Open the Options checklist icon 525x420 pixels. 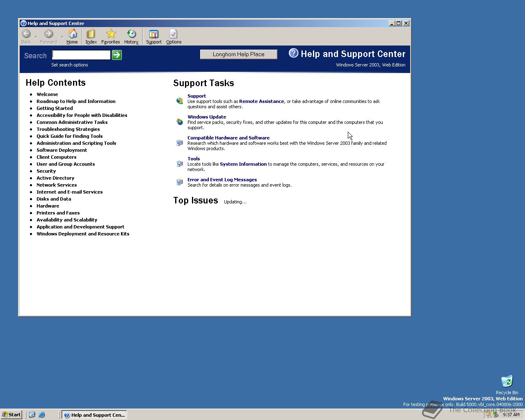coord(173,34)
